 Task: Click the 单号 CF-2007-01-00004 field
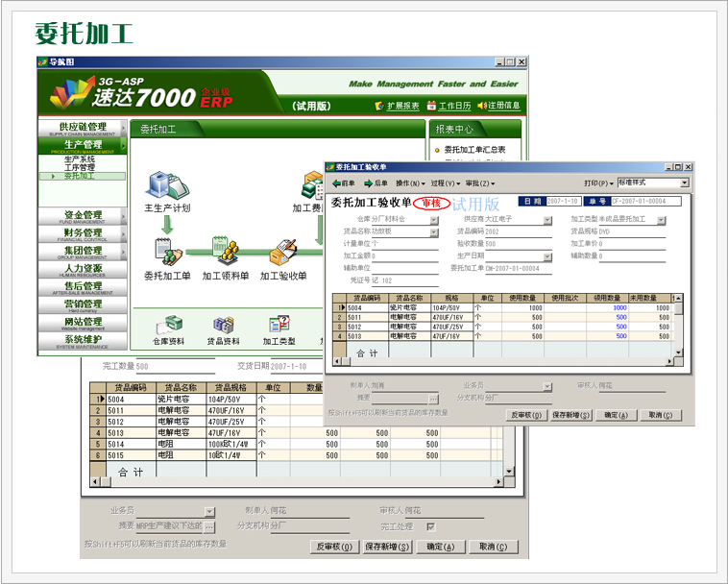pos(645,201)
